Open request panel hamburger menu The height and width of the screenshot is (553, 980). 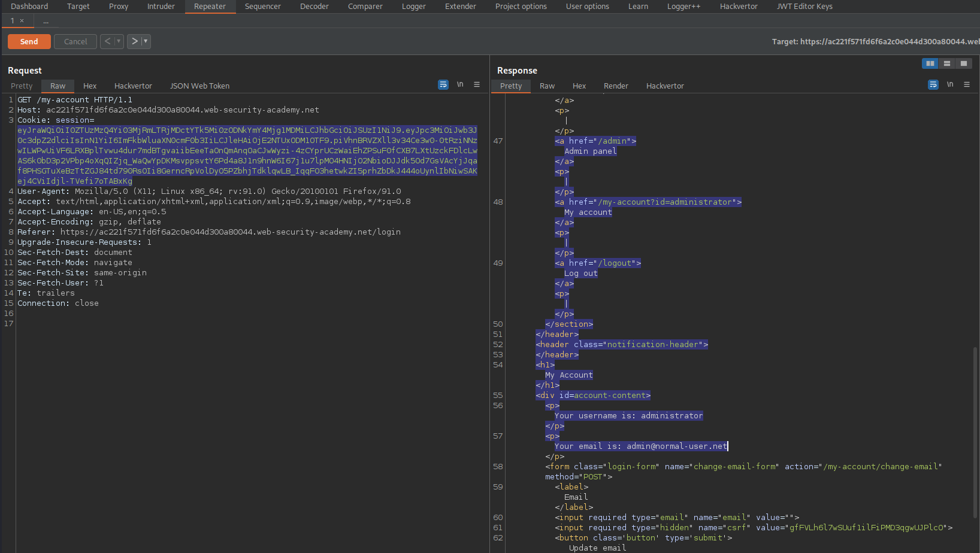(x=477, y=85)
